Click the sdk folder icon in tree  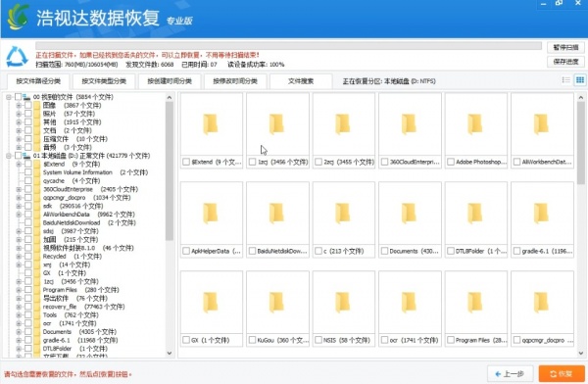coord(37,206)
